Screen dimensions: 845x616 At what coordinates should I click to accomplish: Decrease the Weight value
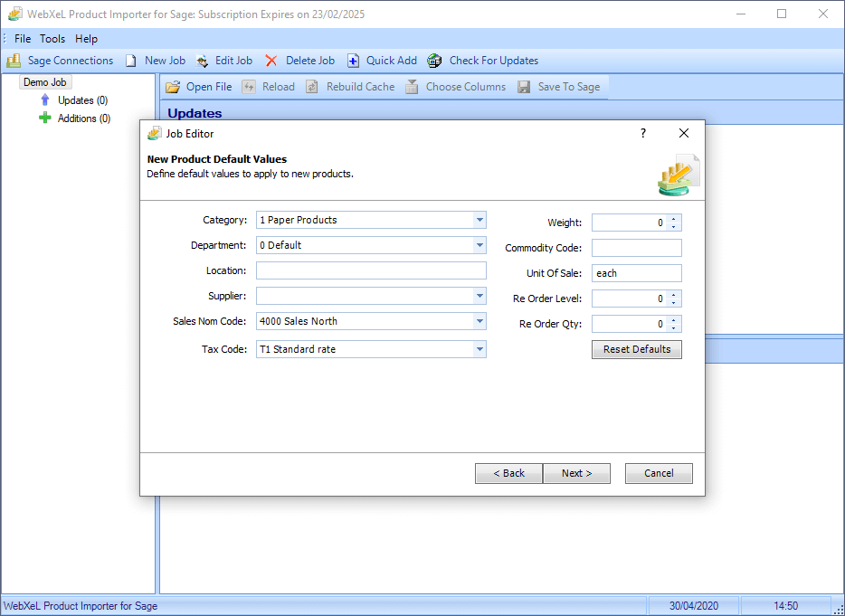(x=674, y=226)
